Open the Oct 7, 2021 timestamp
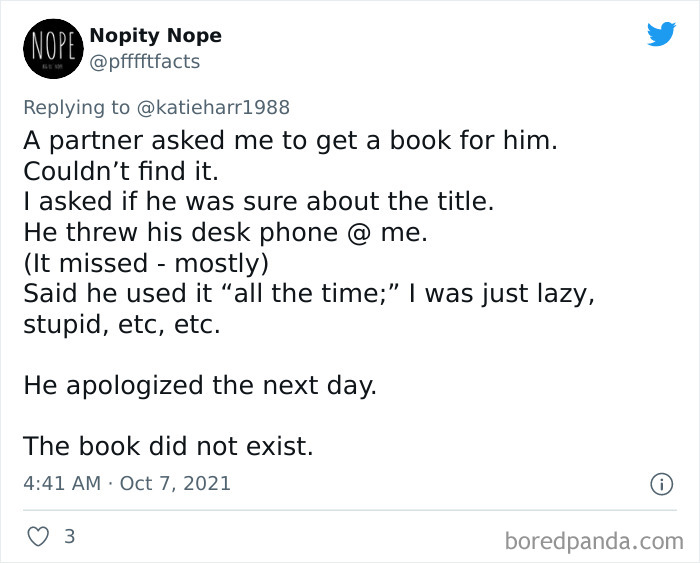Image resolution: width=700 pixels, height=563 pixels. 175,484
